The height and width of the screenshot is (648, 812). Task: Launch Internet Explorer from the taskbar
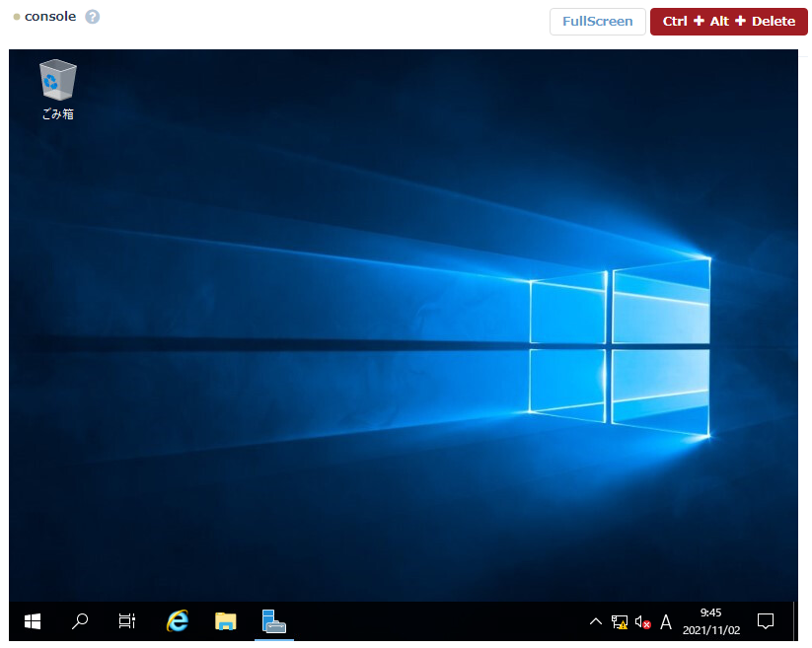[178, 621]
